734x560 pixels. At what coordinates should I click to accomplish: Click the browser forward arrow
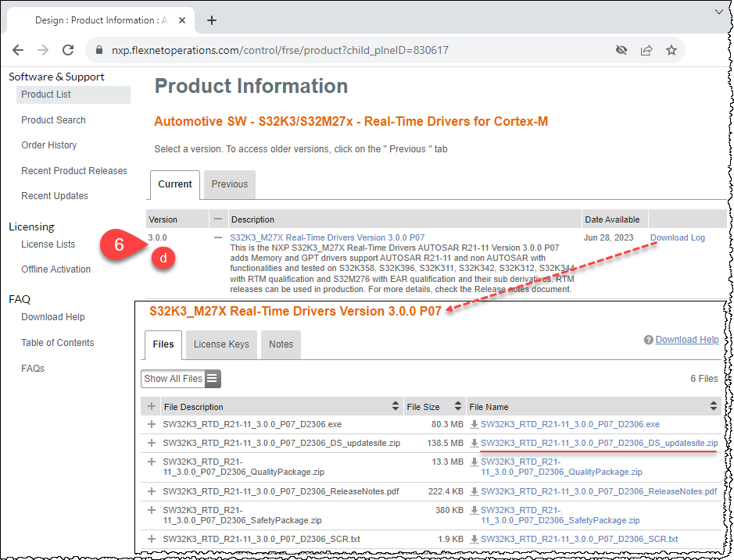(x=42, y=50)
